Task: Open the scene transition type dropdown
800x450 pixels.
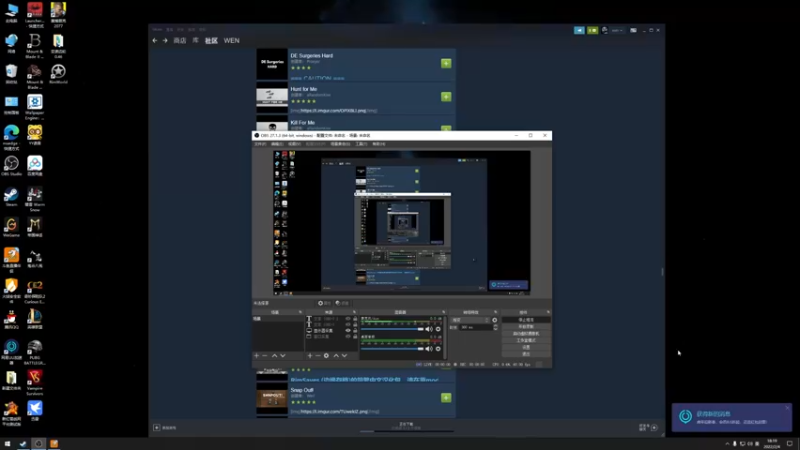Action: [x=470, y=320]
